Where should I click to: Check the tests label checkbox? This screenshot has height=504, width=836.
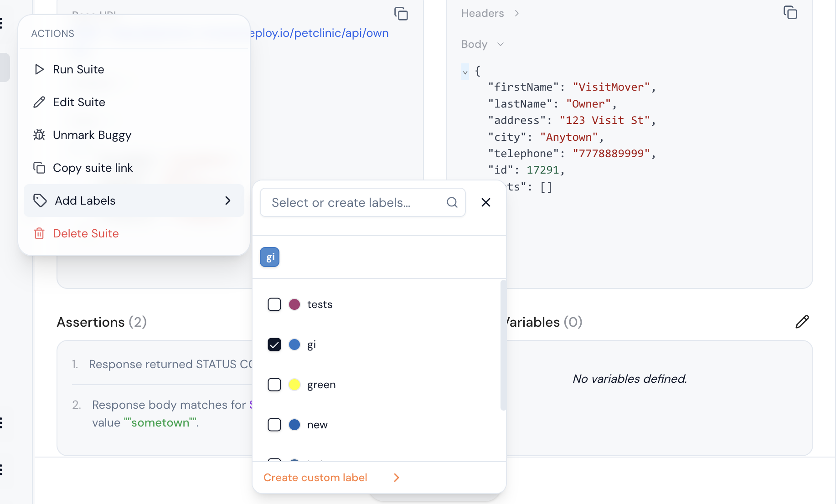(274, 304)
